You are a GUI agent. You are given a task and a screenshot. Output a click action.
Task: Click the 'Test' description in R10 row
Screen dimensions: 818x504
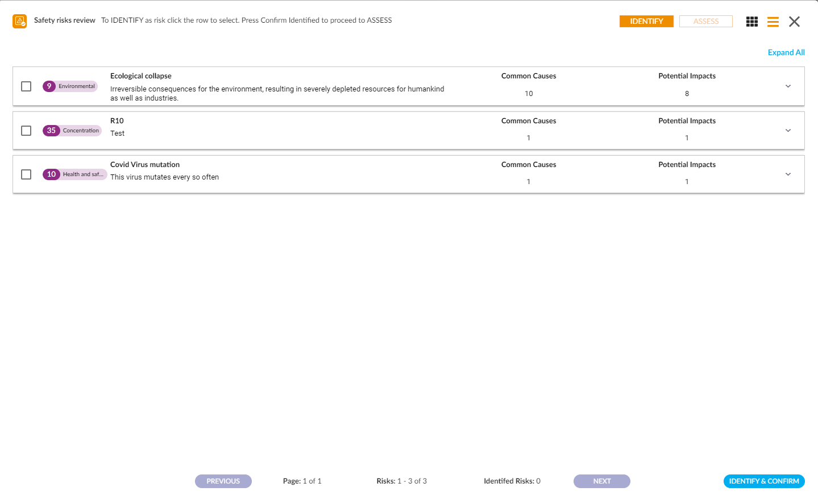(118, 134)
